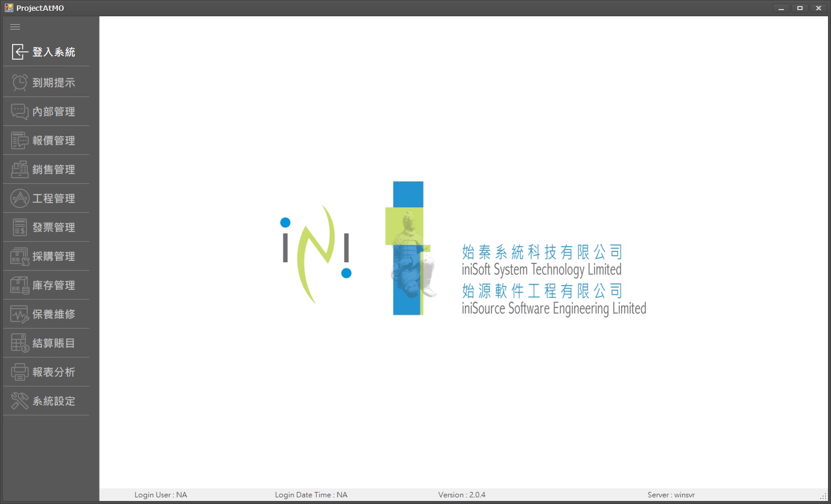Click the 登入系統 login arrow icon
Image resolution: width=831 pixels, height=504 pixels.
click(19, 52)
